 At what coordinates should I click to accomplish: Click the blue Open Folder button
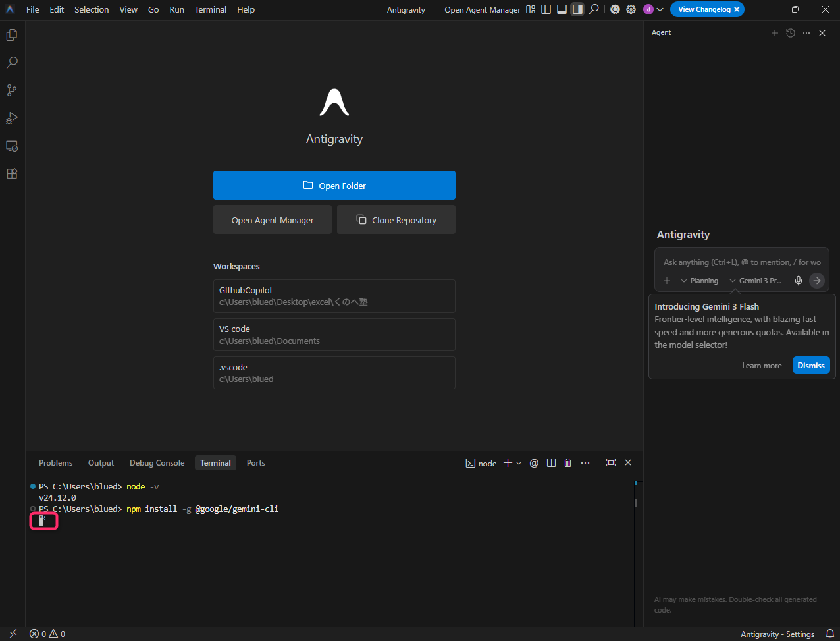[334, 185]
